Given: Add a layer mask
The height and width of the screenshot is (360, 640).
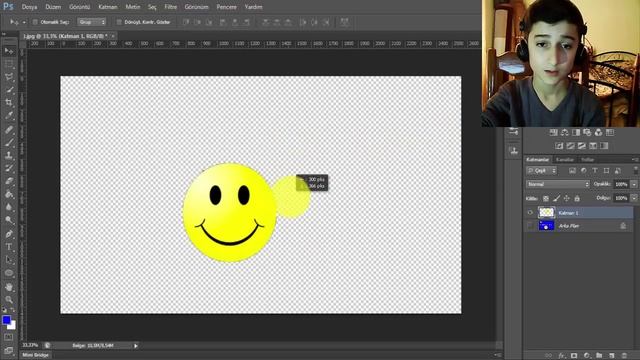Looking at the screenshot, I should tap(574, 356).
